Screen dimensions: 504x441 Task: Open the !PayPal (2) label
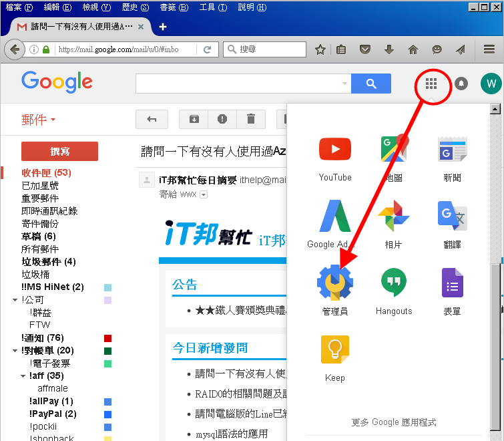pos(53,414)
